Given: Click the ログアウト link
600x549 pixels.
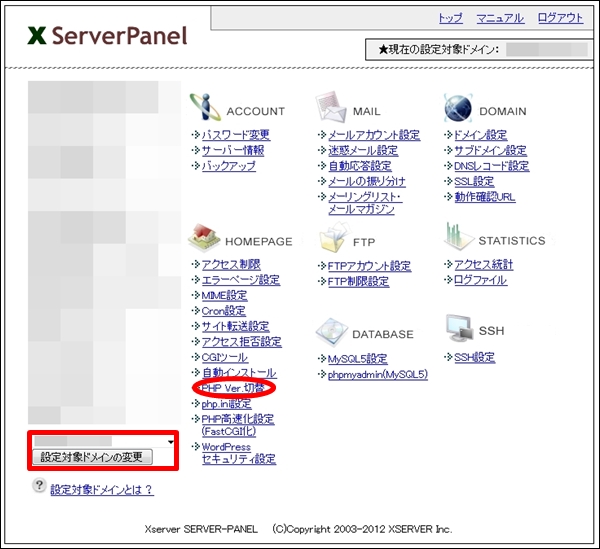Looking at the screenshot, I should pyautogui.click(x=560, y=18).
